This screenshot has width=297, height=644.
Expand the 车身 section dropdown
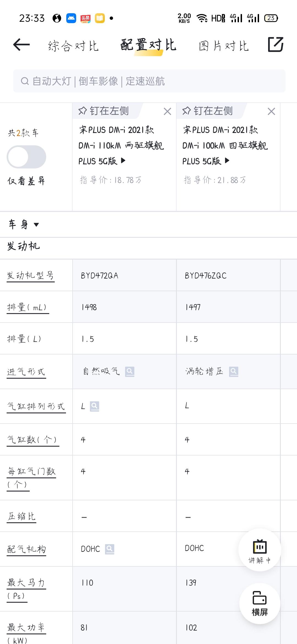coord(24,225)
